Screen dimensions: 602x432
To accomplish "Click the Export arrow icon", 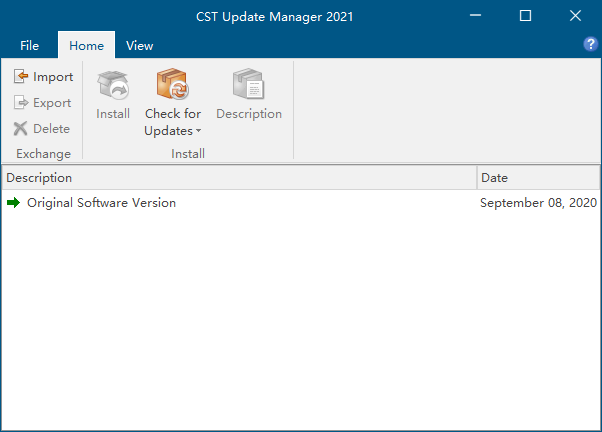I will click(x=21, y=103).
